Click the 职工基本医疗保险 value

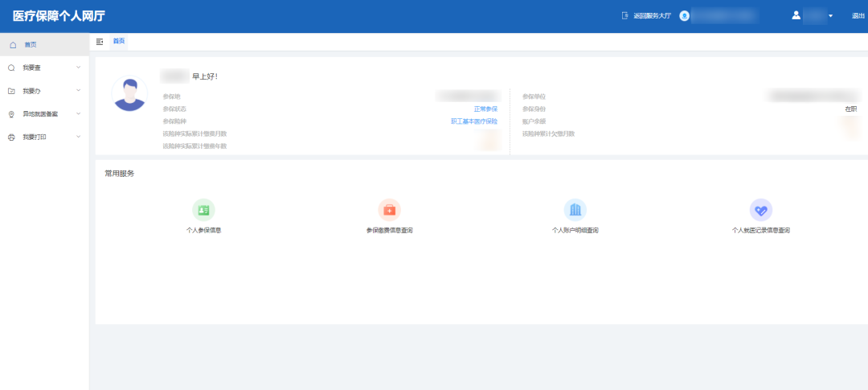pyautogui.click(x=474, y=121)
